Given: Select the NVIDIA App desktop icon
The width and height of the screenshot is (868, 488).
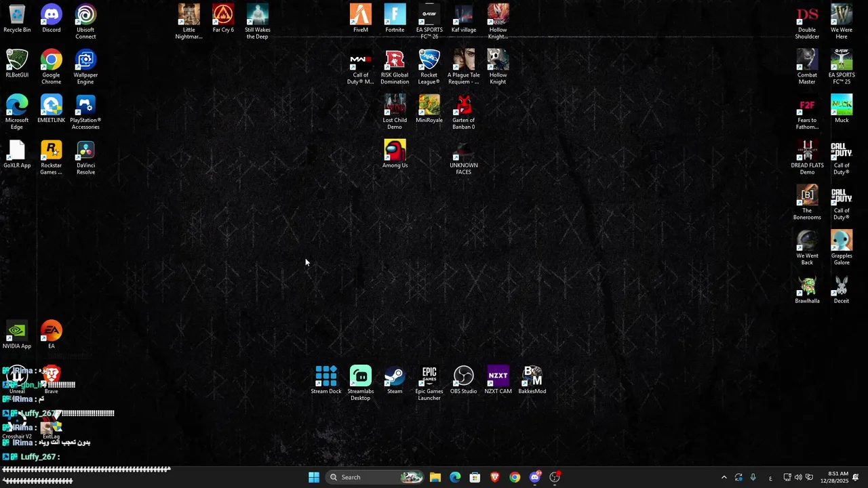Looking at the screenshot, I should (17, 335).
